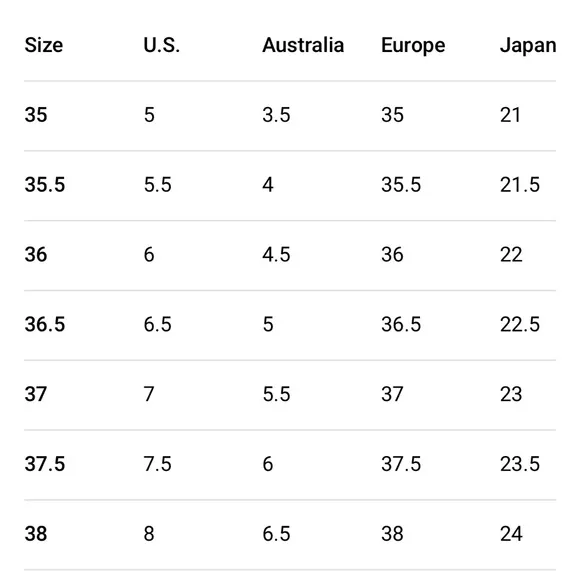
Task: Click size 36 row label
Action: click(x=36, y=254)
